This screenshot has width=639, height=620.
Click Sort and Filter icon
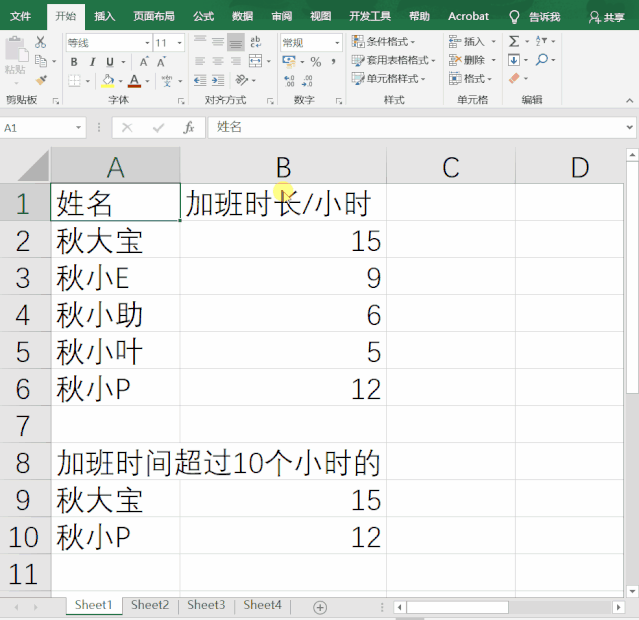541,41
